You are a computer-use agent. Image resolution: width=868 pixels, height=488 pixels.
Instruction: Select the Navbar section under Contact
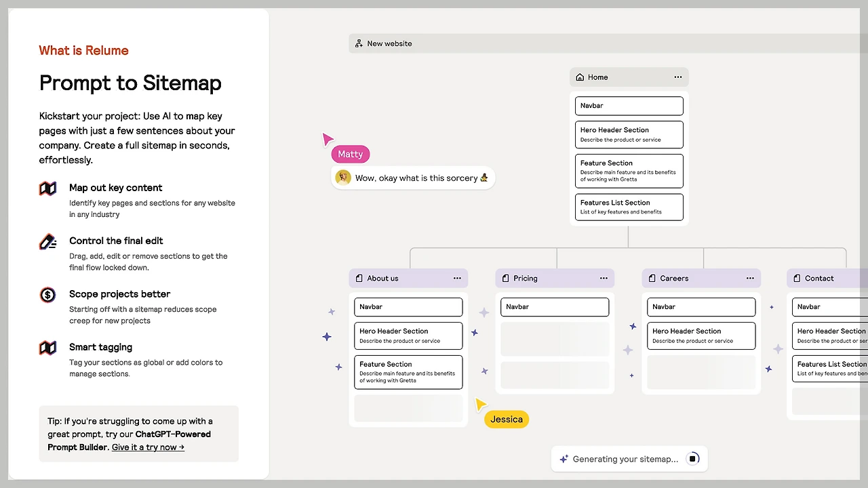(830, 307)
